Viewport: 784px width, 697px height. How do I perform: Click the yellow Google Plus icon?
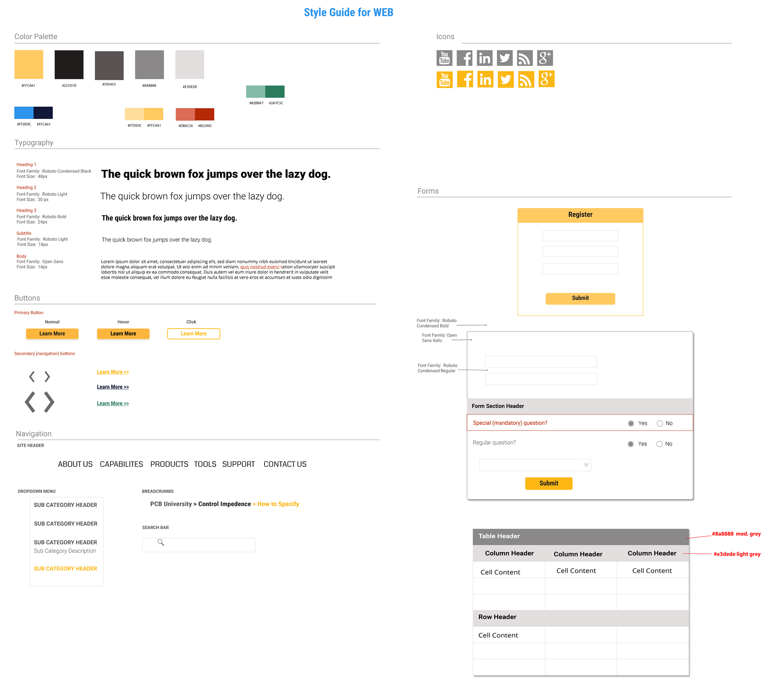point(546,79)
